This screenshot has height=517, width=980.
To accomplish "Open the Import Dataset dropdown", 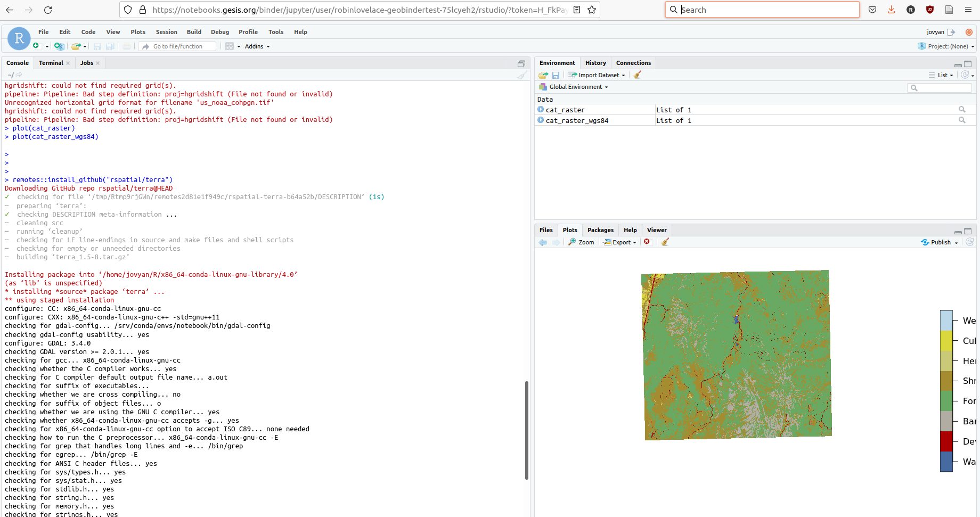I will pyautogui.click(x=596, y=75).
